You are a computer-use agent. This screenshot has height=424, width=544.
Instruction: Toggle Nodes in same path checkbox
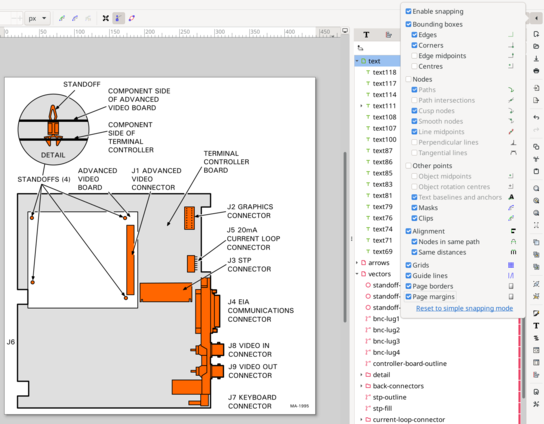[414, 241]
